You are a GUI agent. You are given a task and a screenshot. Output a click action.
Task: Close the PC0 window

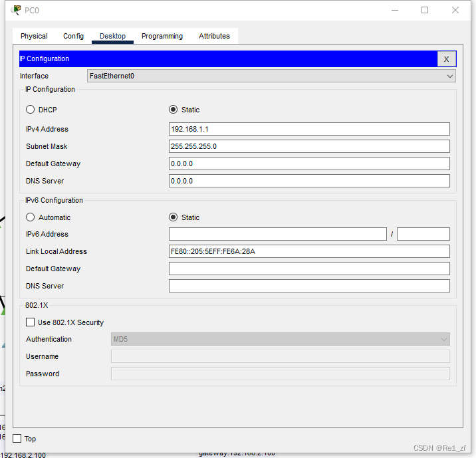(455, 11)
